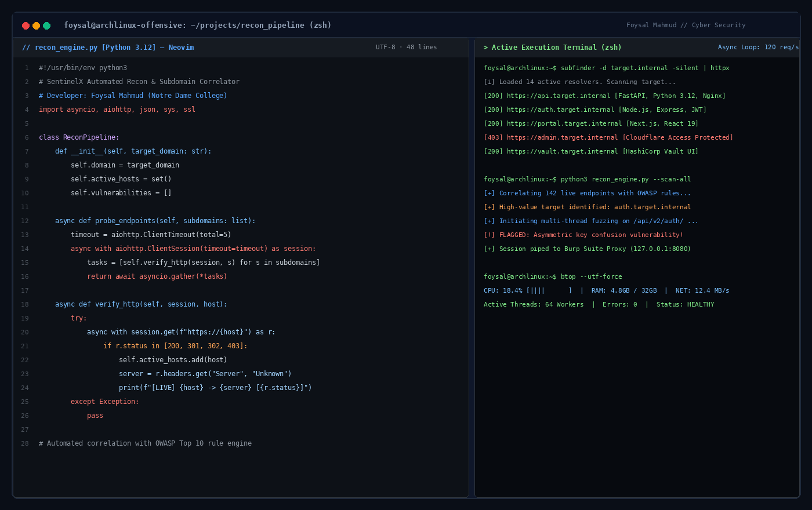Click the async with aiohttp.ClientSession line

193,249
